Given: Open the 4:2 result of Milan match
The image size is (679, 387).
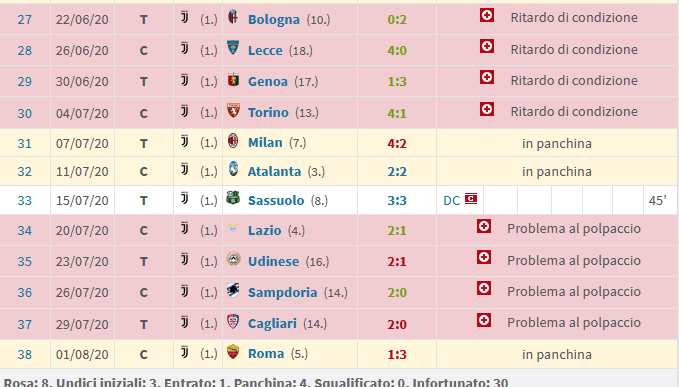Looking at the screenshot, I should [x=397, y=144].
